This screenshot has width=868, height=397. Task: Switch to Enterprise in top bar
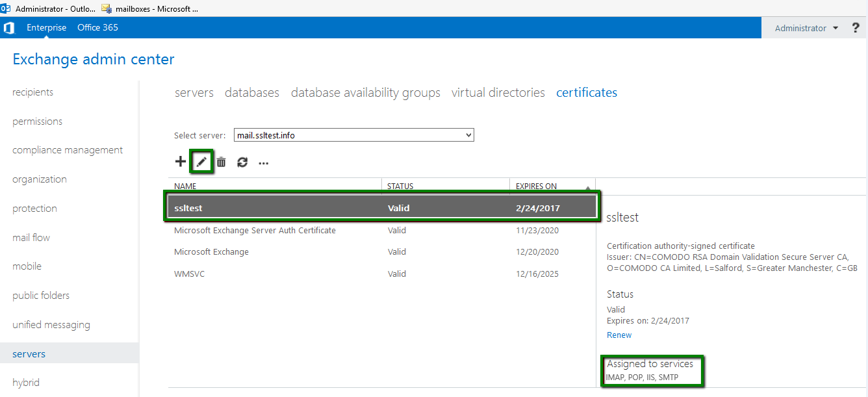click(x=47, y=28)
